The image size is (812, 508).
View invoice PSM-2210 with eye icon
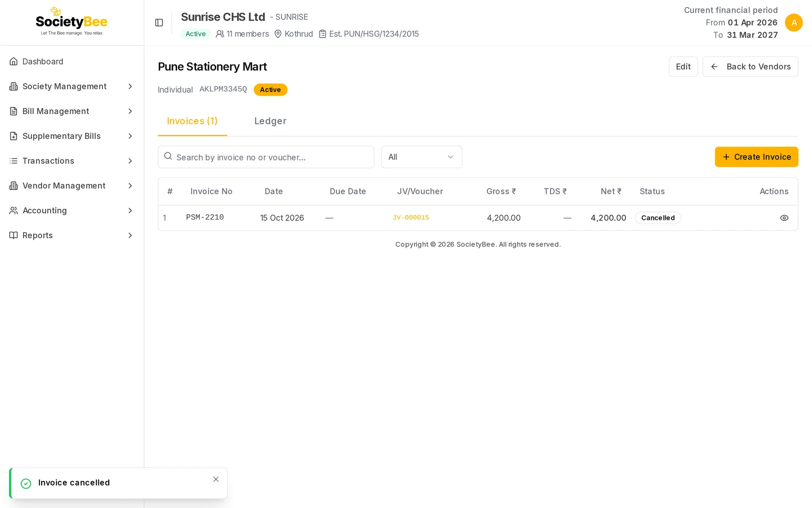click(x=784, y=218)
